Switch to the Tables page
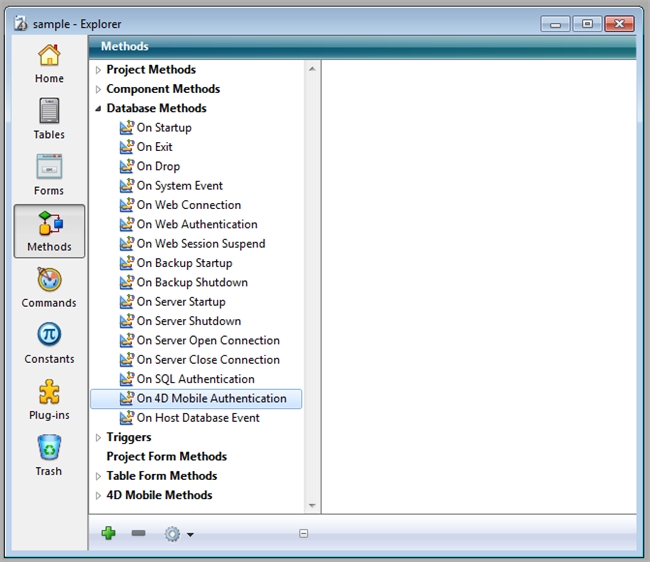 pyautogui.click(x=49, y=119)
